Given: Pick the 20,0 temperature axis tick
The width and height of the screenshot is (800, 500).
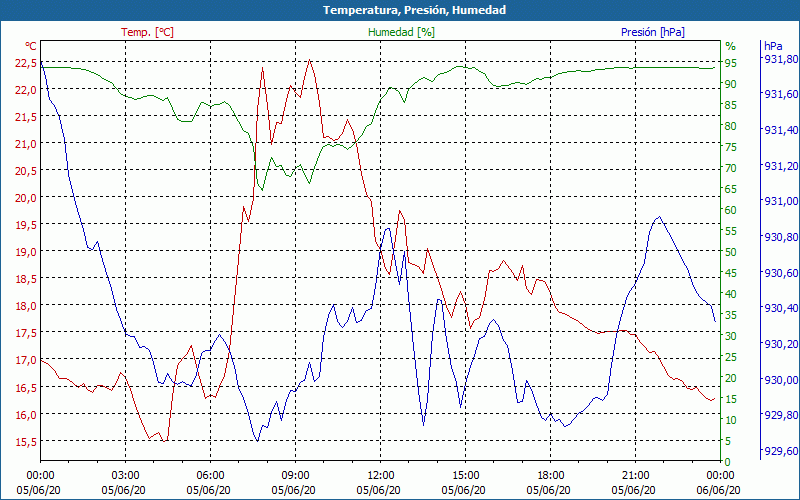Looking at the screenshot, I should pos(27,198).
